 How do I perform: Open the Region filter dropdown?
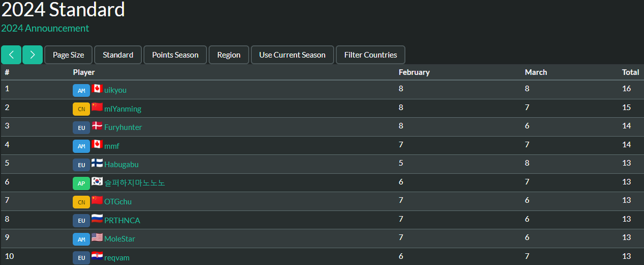(x=229, y=55)
